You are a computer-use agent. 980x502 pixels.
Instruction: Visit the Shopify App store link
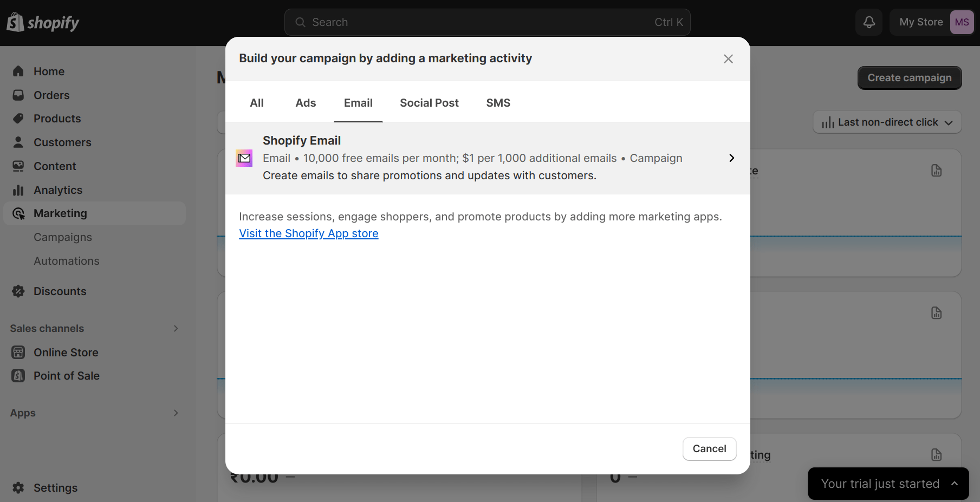(x=308, y=233)
